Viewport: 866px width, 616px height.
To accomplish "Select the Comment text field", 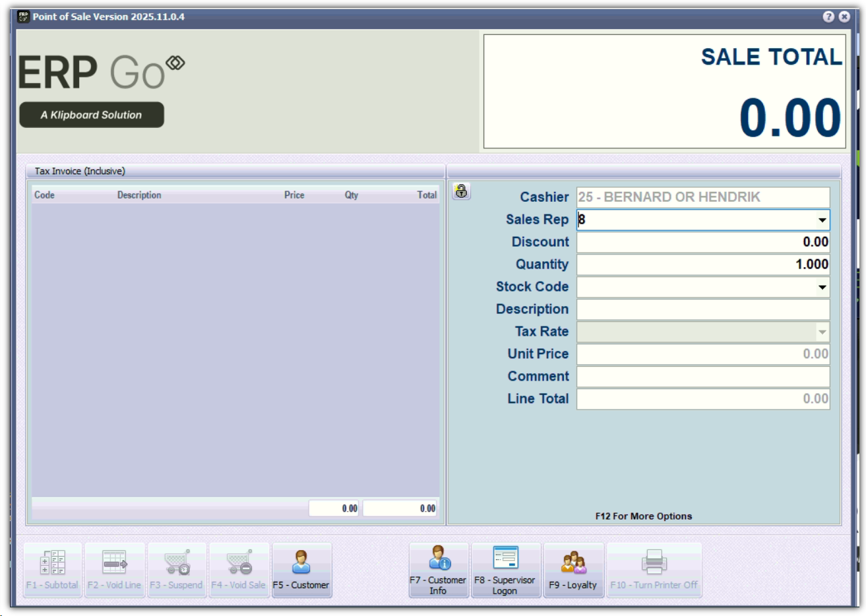I will (702, 377).
